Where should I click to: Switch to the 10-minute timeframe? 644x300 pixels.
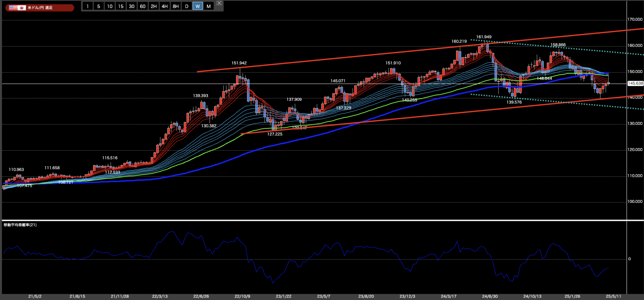click(110, 6)
